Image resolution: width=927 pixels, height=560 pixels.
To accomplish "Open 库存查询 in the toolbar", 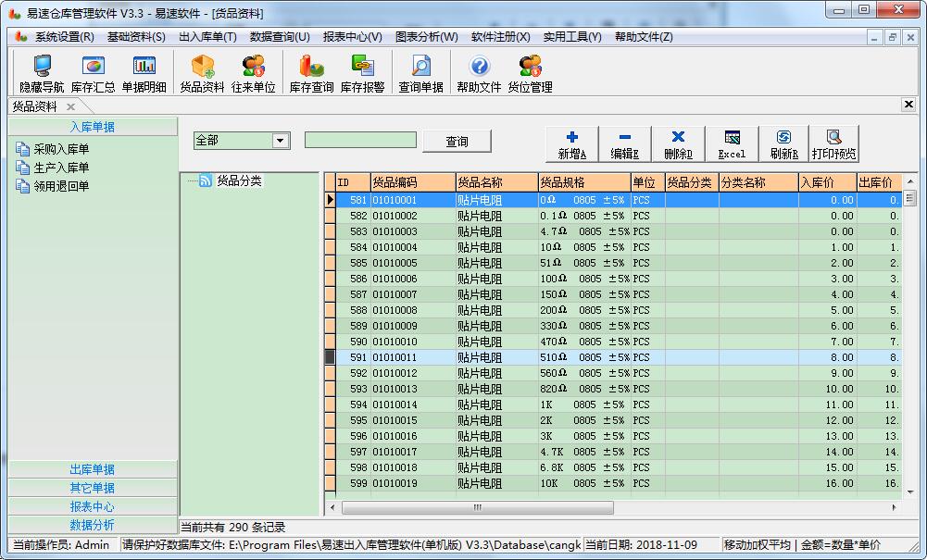I will [311, 73].
